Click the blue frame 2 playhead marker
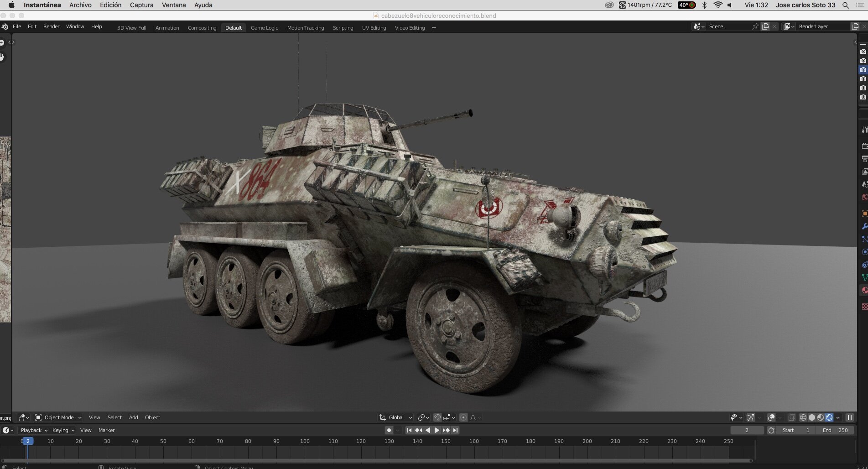Image resolution: width=868 pixels, height=469 pixels. point(28,441)
